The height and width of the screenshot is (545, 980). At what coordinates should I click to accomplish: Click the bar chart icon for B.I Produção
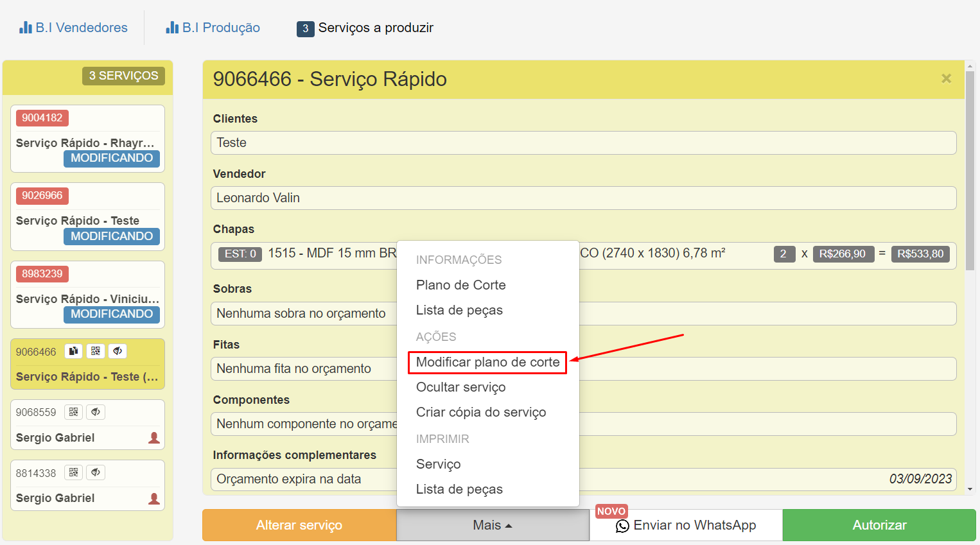(x=172, y=28)
